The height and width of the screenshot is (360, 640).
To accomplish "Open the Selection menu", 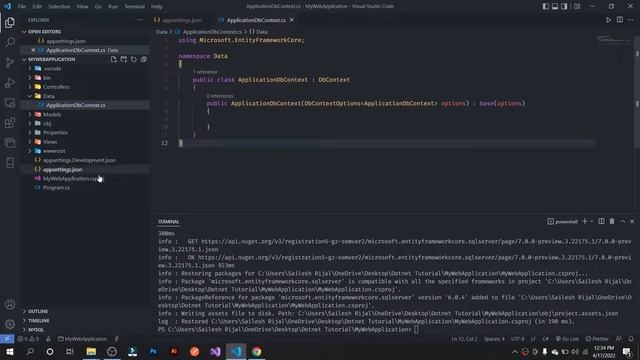I will click(x=59, y=6).
